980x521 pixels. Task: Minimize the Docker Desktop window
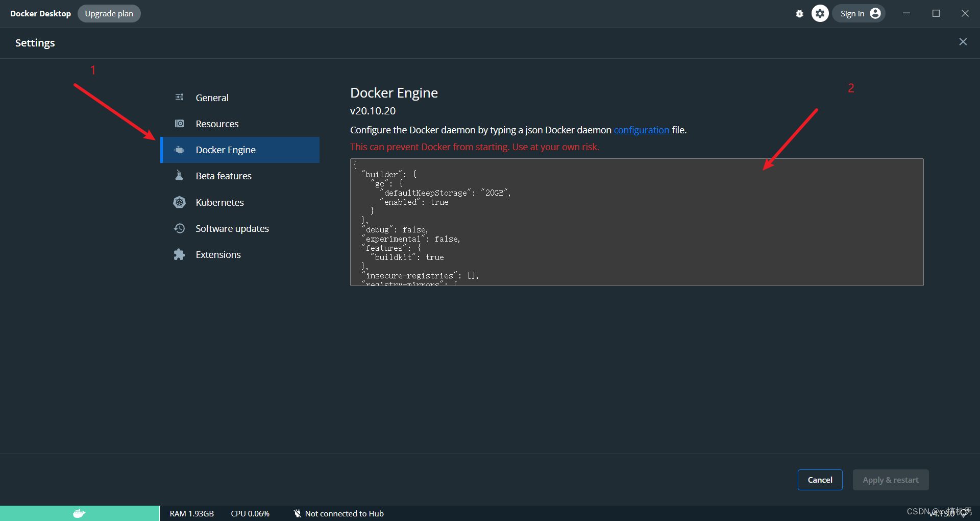pyautogui.click(x=906, y=13)
